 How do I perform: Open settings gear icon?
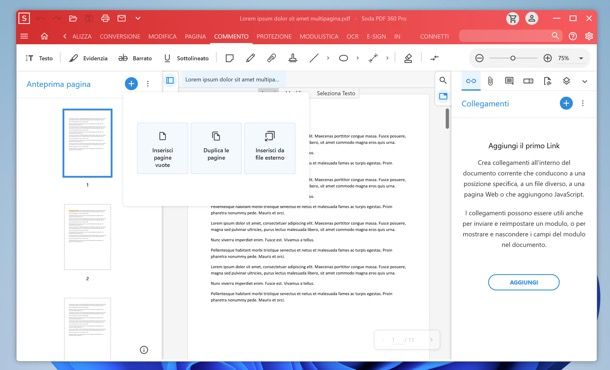[589, 36]
